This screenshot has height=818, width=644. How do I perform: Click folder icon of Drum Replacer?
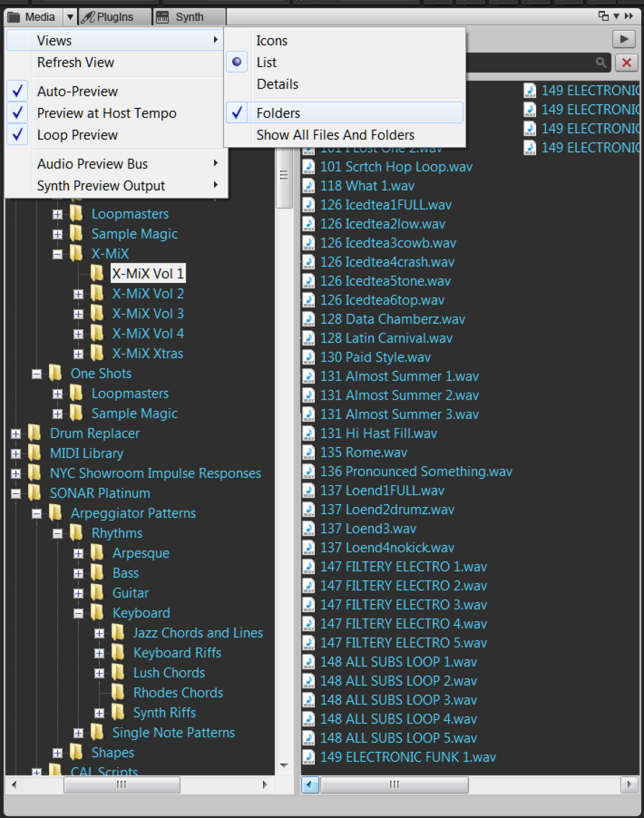click(35, 433)
